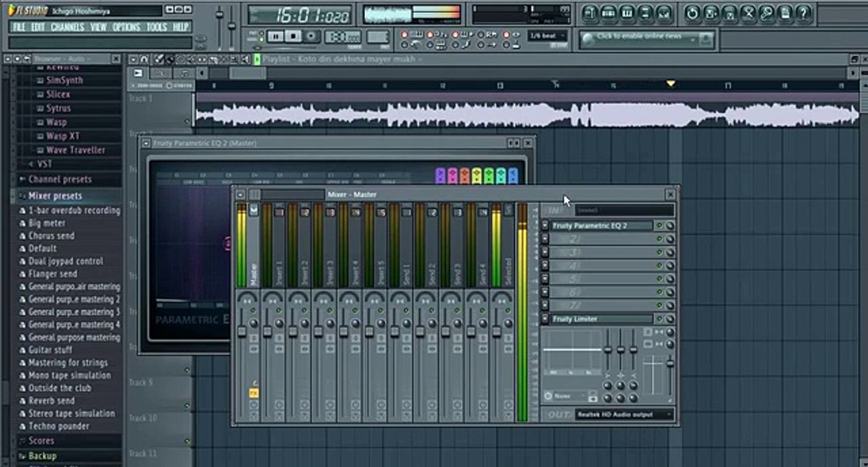
Task: Open the Fruity Parametric EQ 2 window menu arrow
Action: (146, 143)
